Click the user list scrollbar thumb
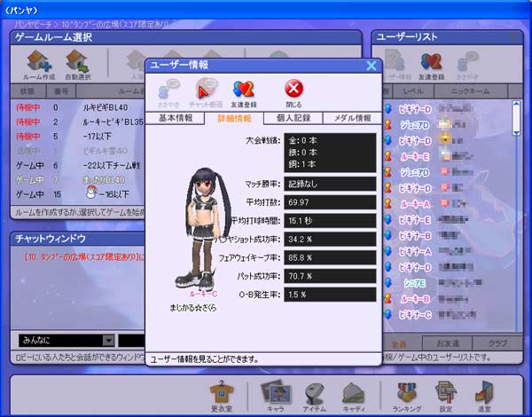The height and width of the screenshot is (417, 532). click(x=516, y=118)
